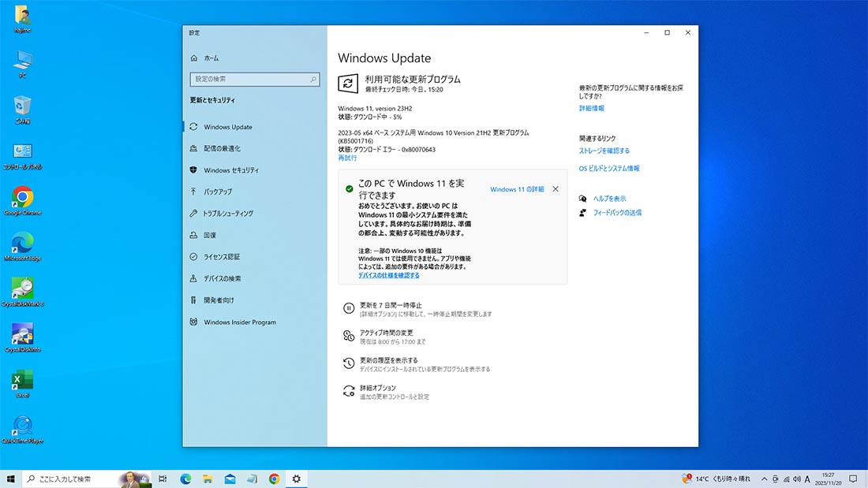This screenshot has height=488, width=868.
Task: Select Windows Security in sidebar
Action: coord(230,170)
